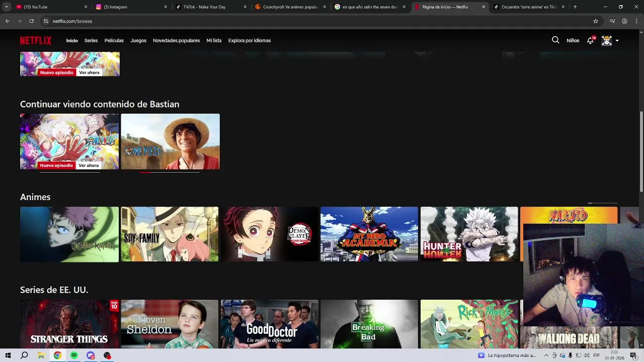Open the browser media control icon
This screenshot has height=362, width=644.
pyautogui.click(x=612, y=21)
